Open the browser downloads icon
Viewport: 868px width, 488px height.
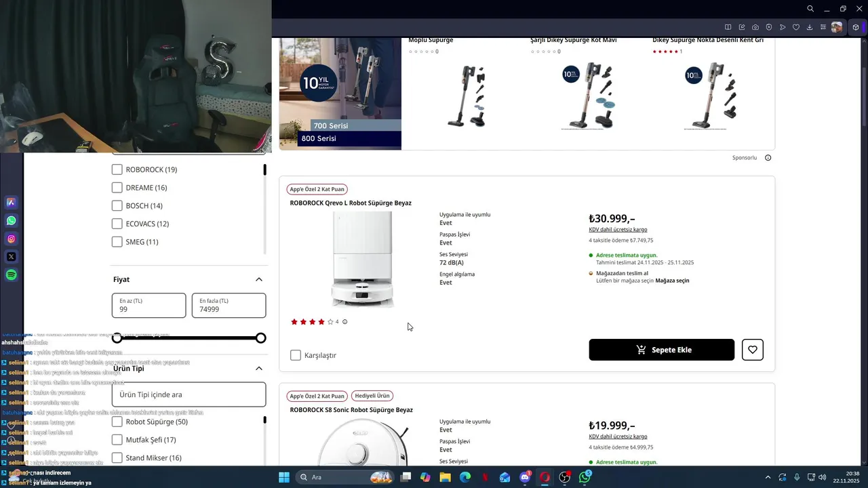pyautogui.click(x=810, y=27)
